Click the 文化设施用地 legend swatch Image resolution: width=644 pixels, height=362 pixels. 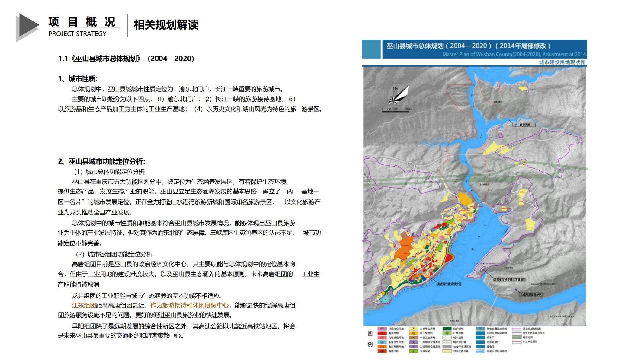(382, 338)
